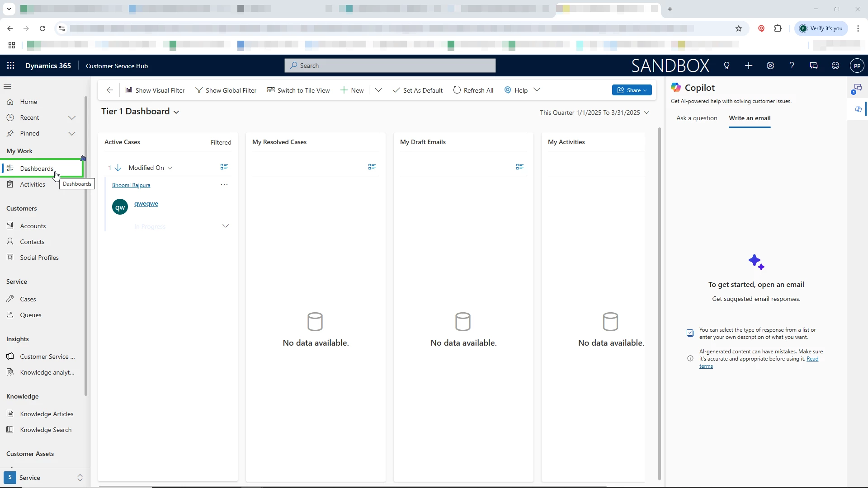The width and height of the screenshot is (868, 488).
Task: Click the Dynamics 365 search box
Action: (x=390, y=66)
